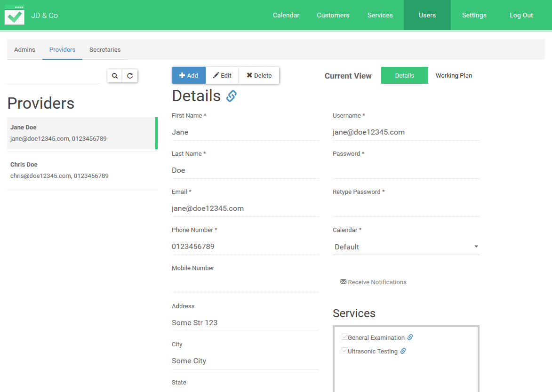Click the Edit pencil button

click(222, 75)
